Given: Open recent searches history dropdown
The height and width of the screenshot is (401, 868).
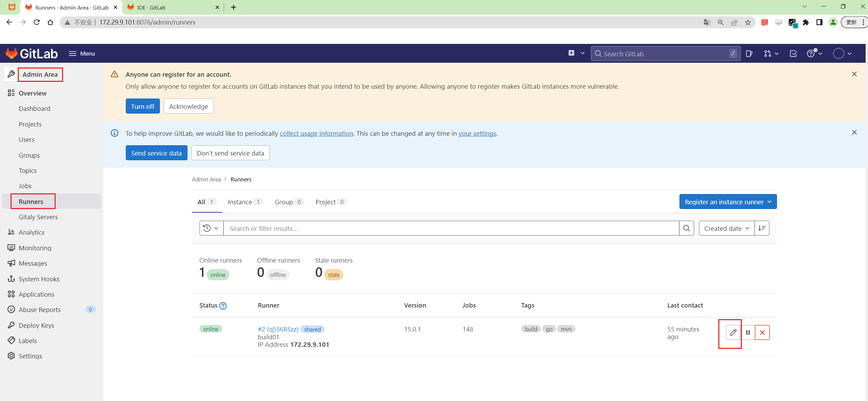Looking at the screenshot, I should (x=211, y=228).
